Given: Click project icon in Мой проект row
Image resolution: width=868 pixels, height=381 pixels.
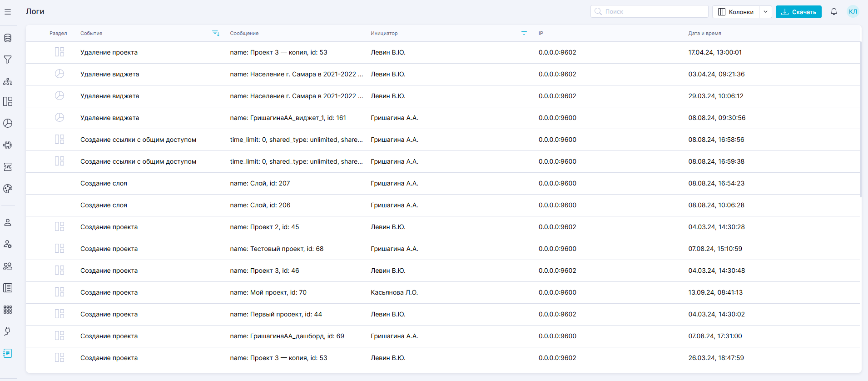Looking at the screenshot, I should pyautogui.click(x=60, y=292).
